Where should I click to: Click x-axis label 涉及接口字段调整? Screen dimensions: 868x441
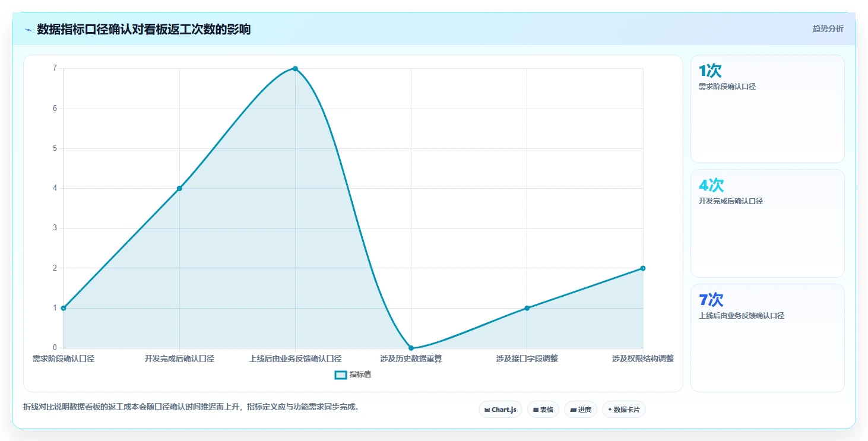(527, 358)
